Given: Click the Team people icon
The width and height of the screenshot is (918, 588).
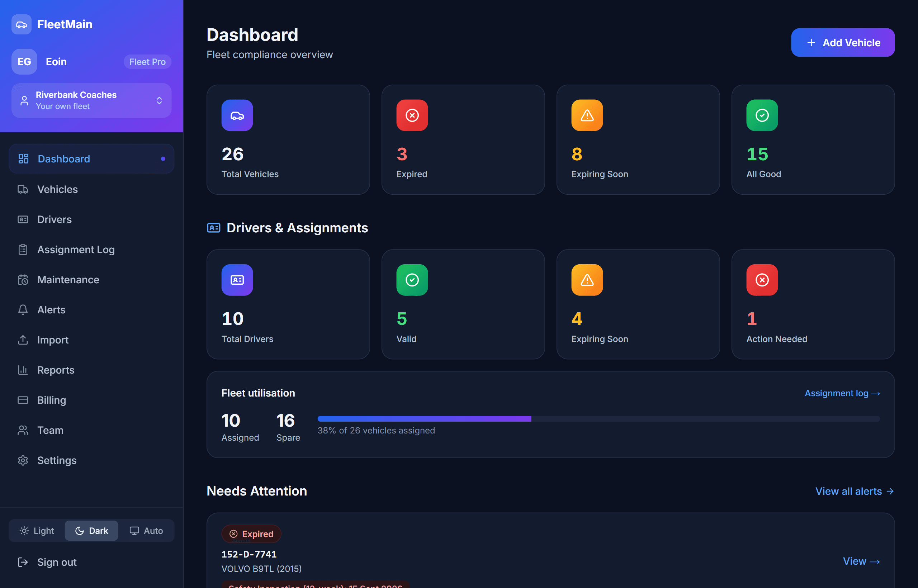Looking at the screenshot, I should [23, 430].
